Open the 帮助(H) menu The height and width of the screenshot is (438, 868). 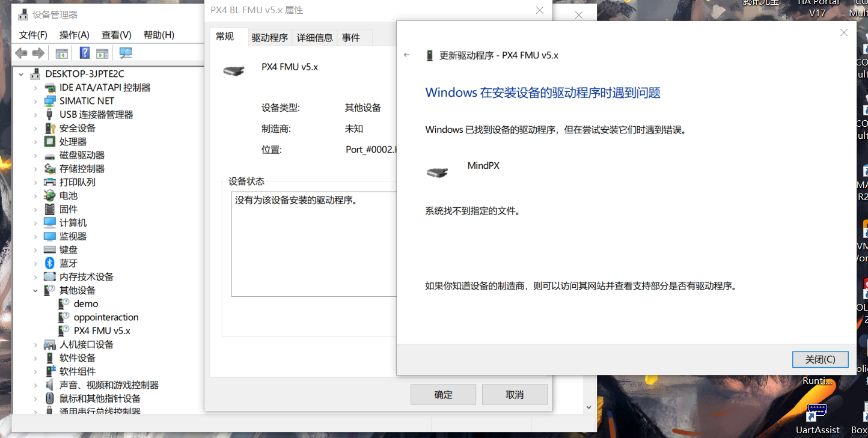(159, 35)
